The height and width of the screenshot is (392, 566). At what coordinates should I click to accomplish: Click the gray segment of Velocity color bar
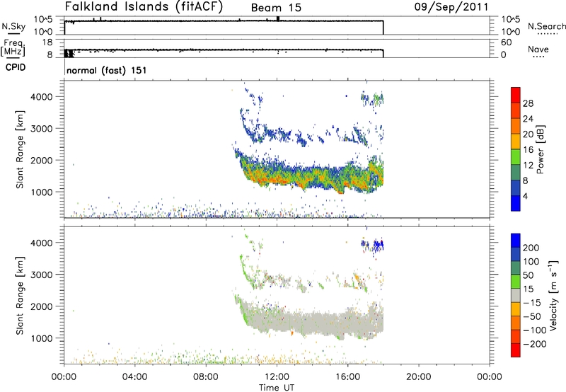click(x=516, y=295)
